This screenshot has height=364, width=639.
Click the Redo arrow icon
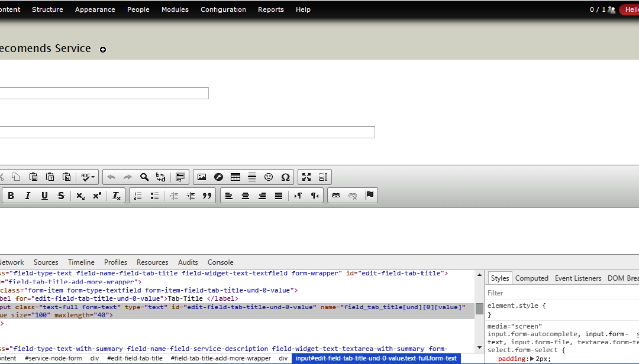(128, 177)
